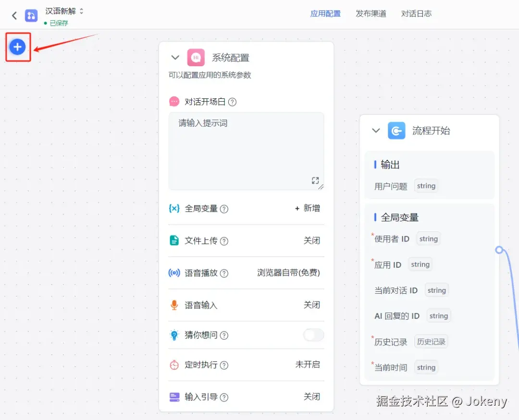Viewport: 519px width, 420px height.
Task: Toggle 文件上传 from 关闭 state
Action: (312, 240)
